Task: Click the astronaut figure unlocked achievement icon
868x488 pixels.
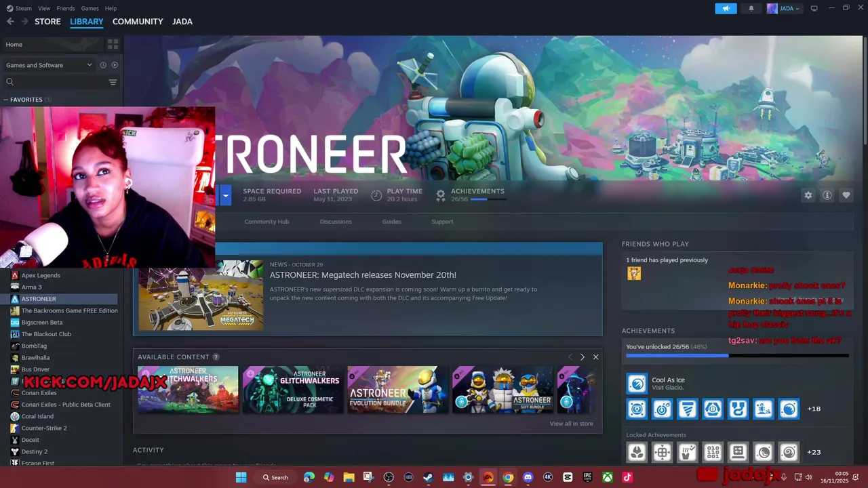Action: (763, 409)
